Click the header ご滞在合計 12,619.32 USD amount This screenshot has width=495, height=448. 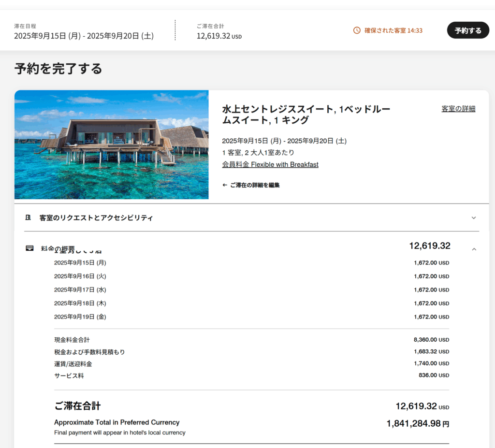click(218, 36)
